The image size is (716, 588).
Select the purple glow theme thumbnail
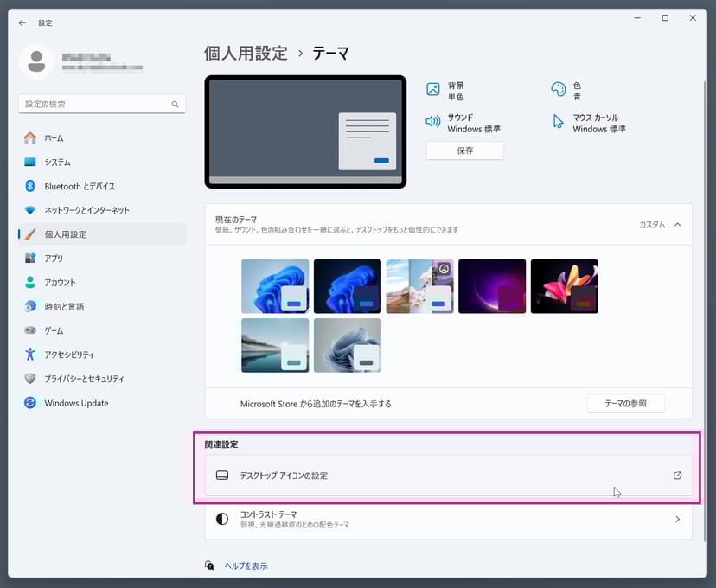[x=492, y=286]
